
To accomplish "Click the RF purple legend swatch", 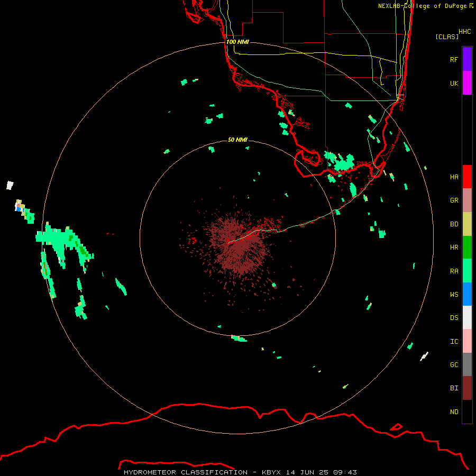I will pyautogui.click(x=467, y=59).
